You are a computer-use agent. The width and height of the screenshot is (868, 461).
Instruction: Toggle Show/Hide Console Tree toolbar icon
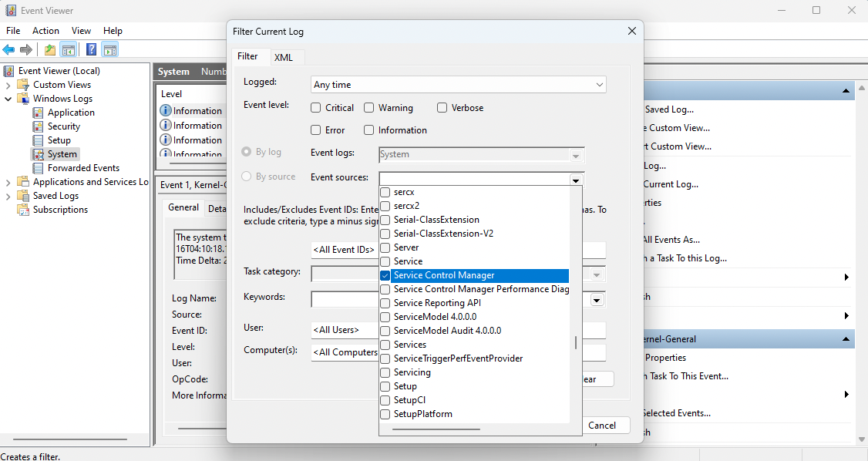coord(69,50)
